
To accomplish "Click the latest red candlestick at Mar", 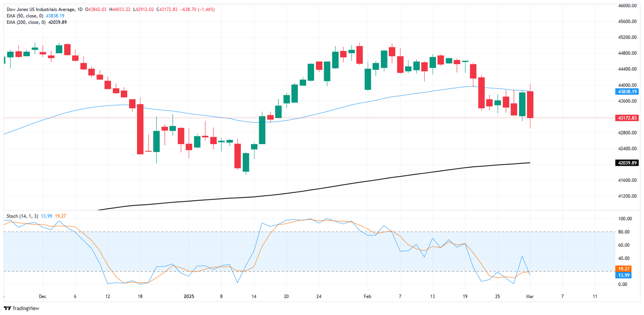I will pos(530,105).
